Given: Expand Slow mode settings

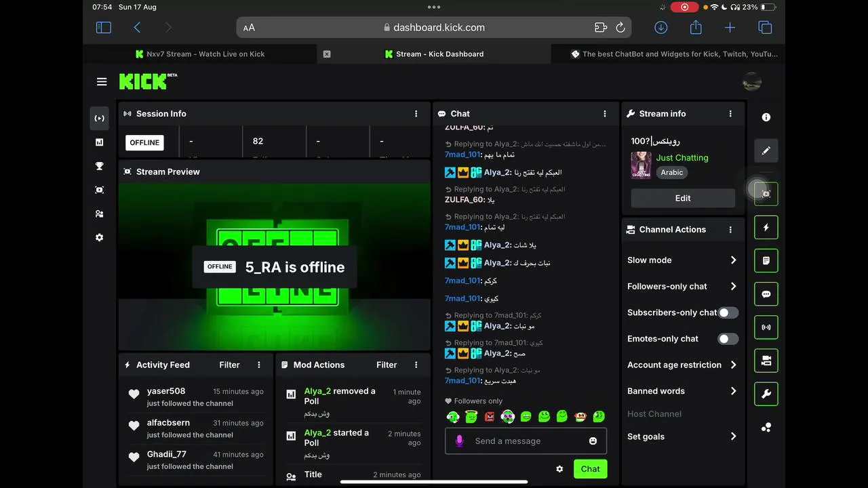Looking at the screenshot, I should (x=682, y=260).
